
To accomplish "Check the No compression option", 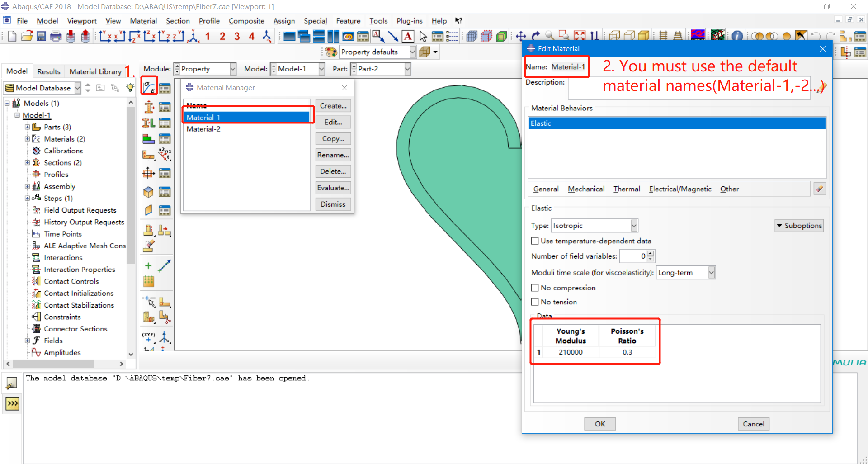I will (x=535, y=288).
